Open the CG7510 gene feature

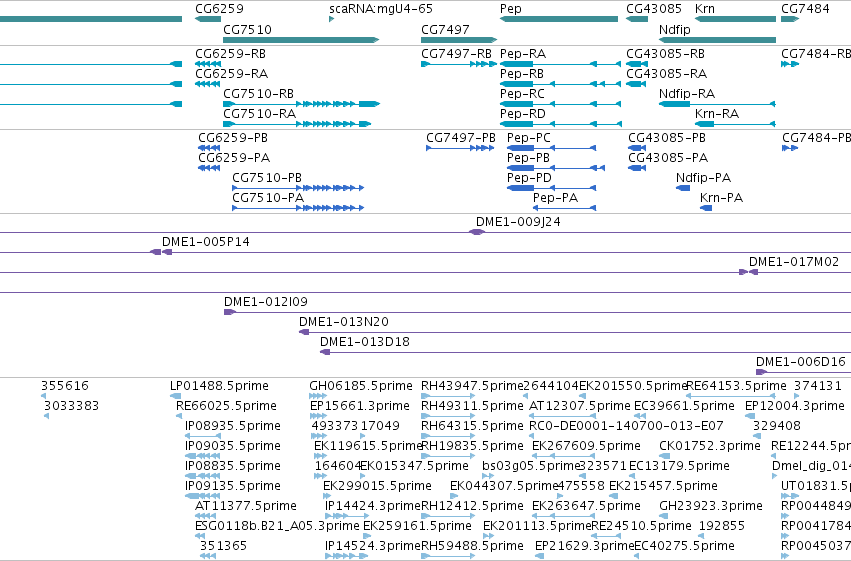point(301,40)
